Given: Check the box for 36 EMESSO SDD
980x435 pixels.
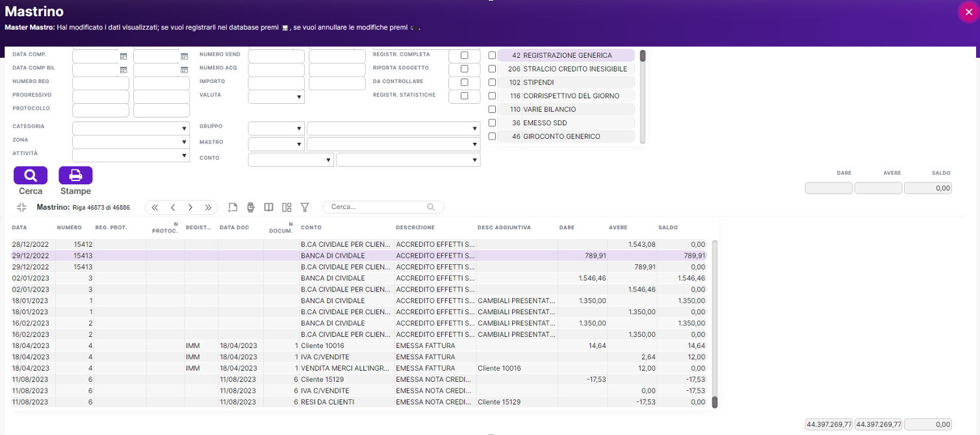Looking at the screenshot, I should click(492, 123).
